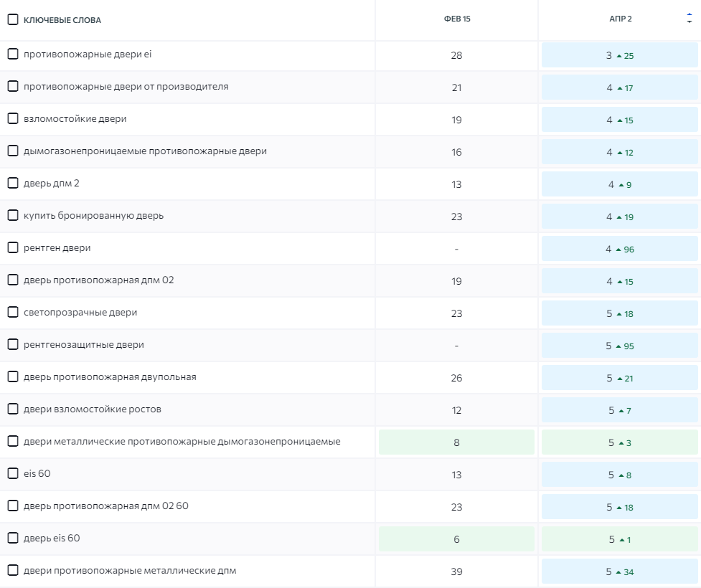The image size is (701, 588).
Task: Click the ФЕВ 15 value 39 in the last row
Action: 456,572
